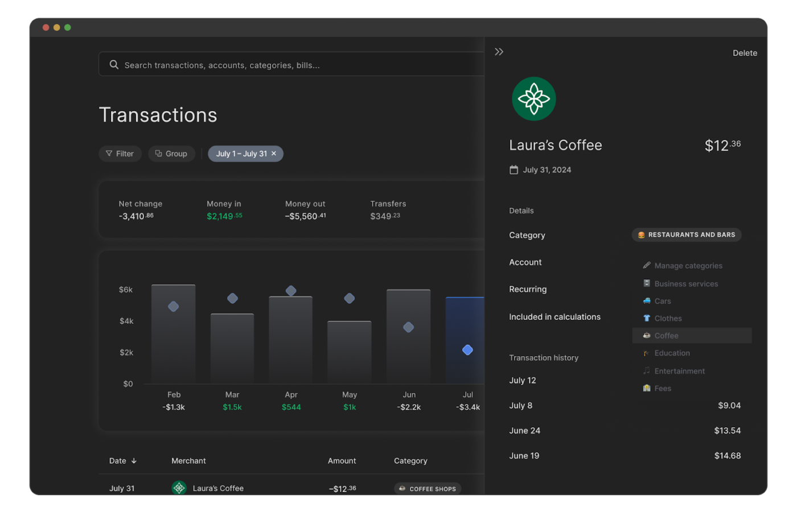Remove the July 1 – July 31 filter

[x=274, y=154]
